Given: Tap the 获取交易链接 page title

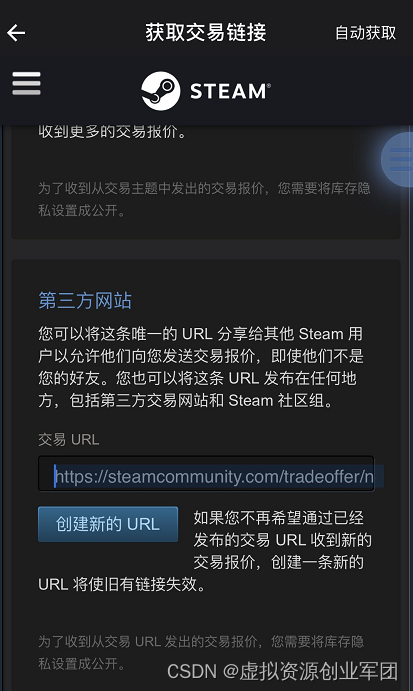Looking at the screenshot, I should tap(206, 33).
